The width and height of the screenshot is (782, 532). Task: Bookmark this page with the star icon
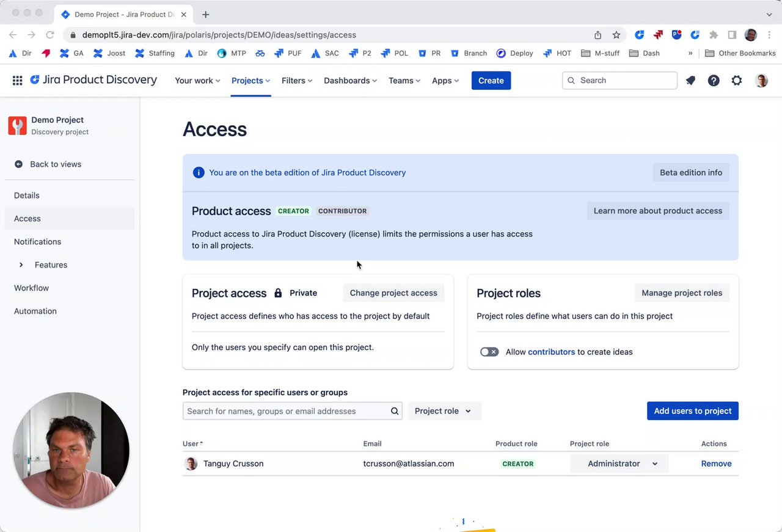click(616, 35)
